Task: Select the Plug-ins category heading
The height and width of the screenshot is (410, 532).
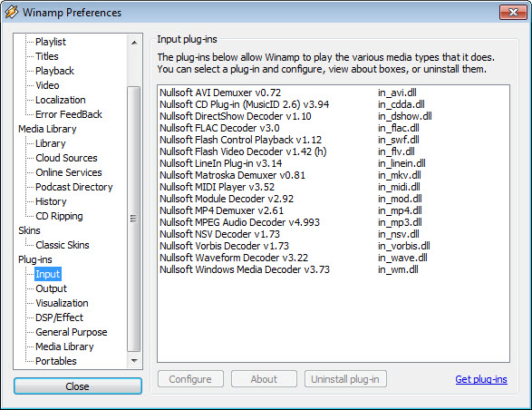Action: click(x=35, y=259)
